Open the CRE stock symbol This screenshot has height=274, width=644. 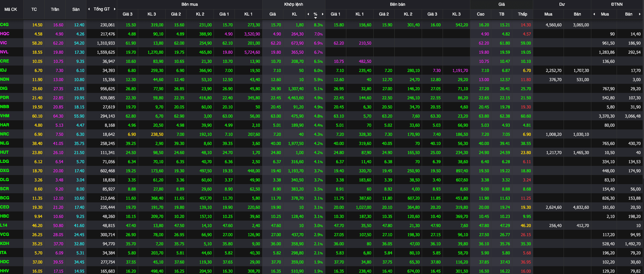pos(4,61)
